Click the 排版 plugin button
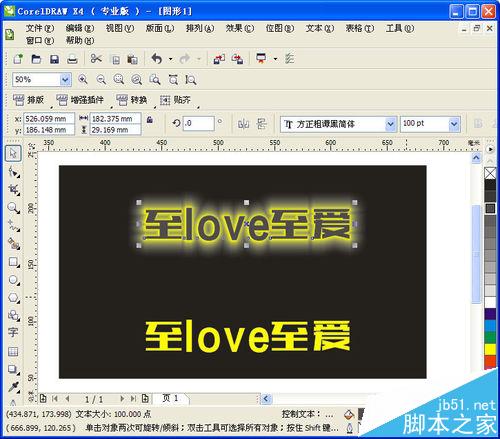The height and width of the screenshot is (439, 500). [x=29, y=100]
